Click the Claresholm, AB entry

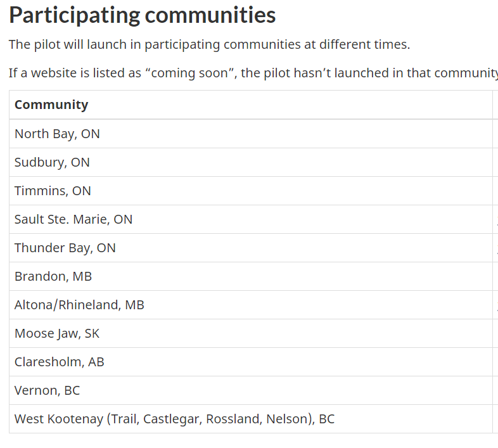point(251,362)
